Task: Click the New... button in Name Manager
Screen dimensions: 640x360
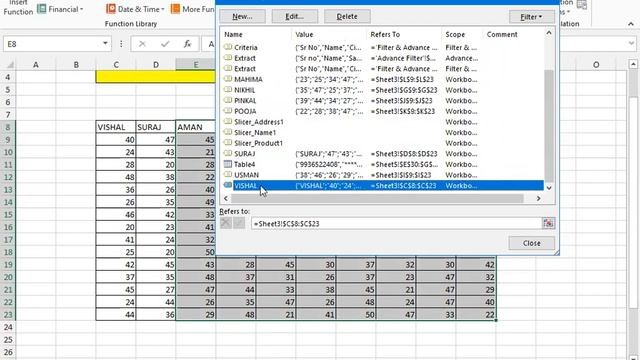Action: coord(242,16)
